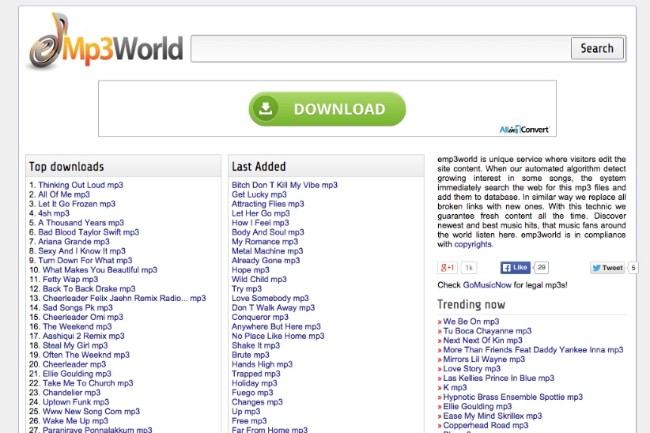650x433 pixels.
Task: Open Tu Boca Chayanne mp3
Action: point(487,331)
